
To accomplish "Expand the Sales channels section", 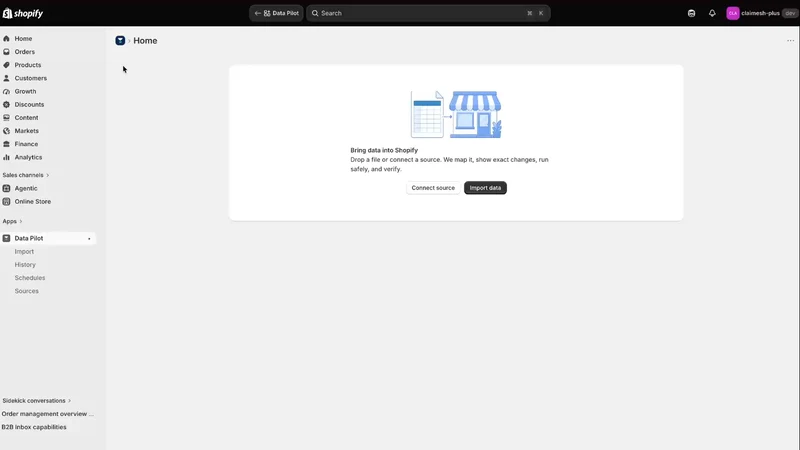I will [x=26, y=175].
